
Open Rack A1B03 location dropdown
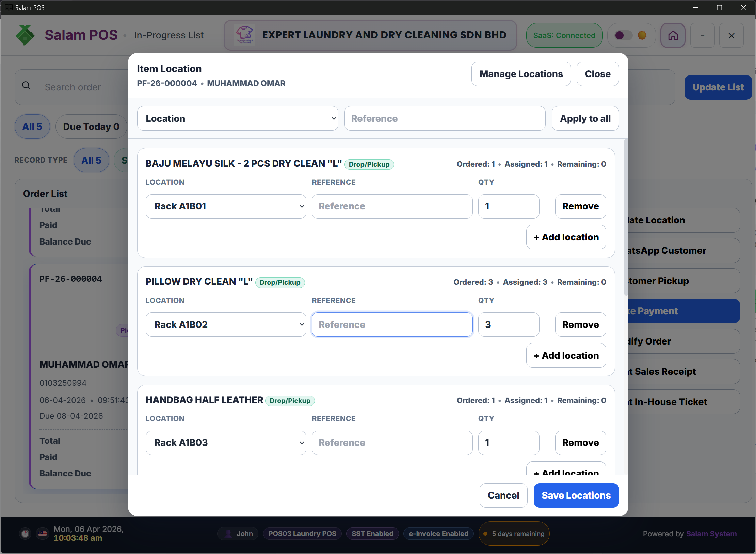pos(226,443)
